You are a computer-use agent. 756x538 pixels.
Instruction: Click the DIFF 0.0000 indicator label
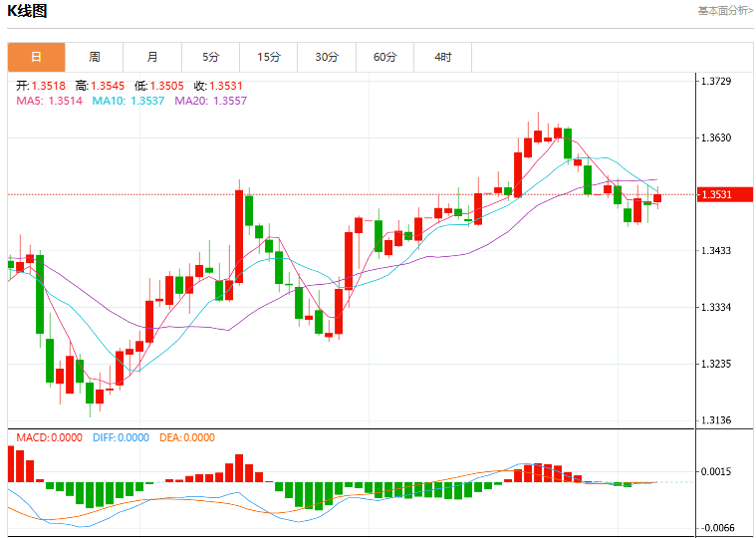point(121,437)
